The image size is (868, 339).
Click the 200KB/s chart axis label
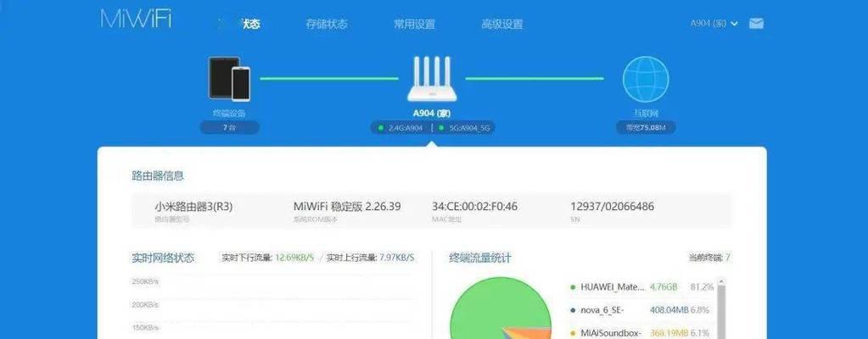(x=145, y=305)
